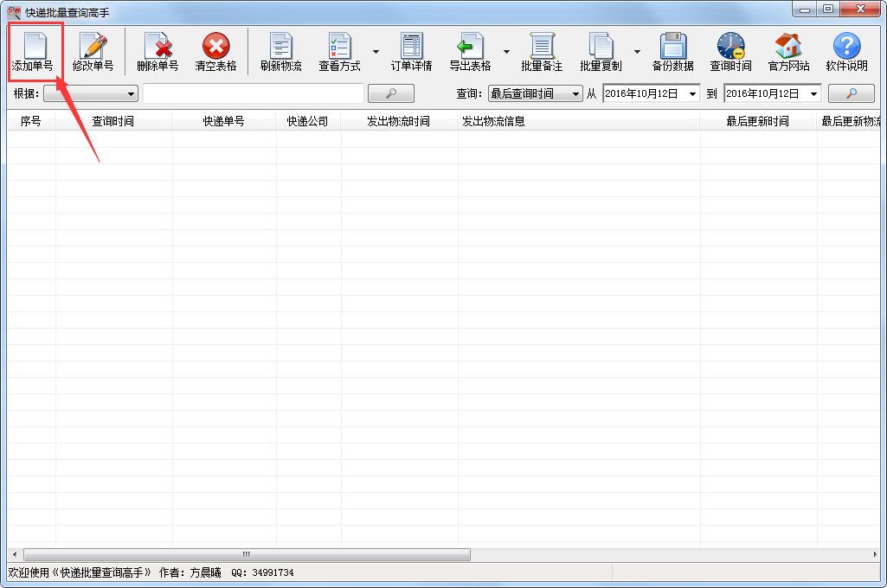Open 软件说明 software help icon
Screen dimensions: 887x588
846,50
